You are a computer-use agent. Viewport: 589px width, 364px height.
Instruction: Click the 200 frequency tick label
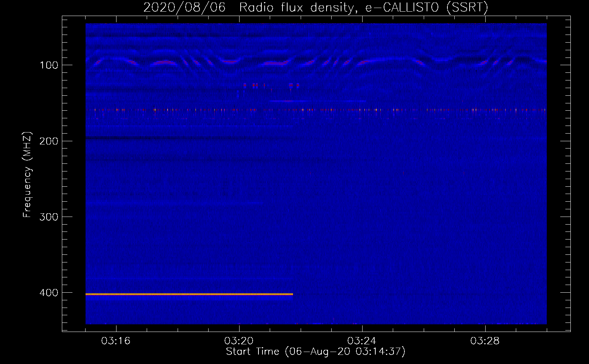point(49,141)
